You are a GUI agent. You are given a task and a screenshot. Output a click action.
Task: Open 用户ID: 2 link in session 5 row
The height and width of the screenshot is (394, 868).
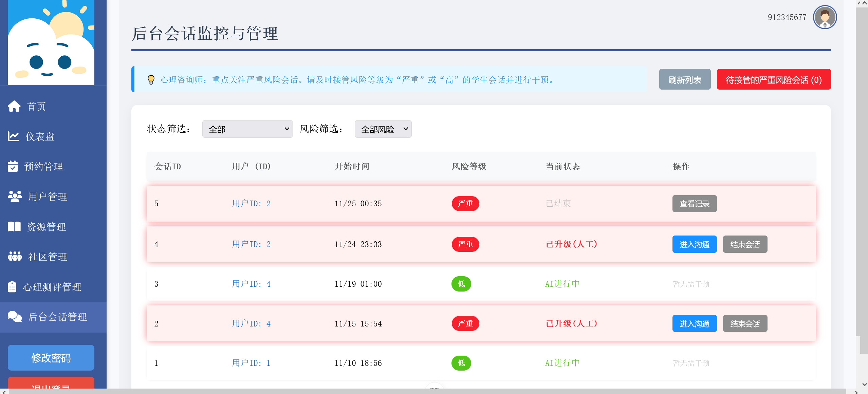point(251,204)
